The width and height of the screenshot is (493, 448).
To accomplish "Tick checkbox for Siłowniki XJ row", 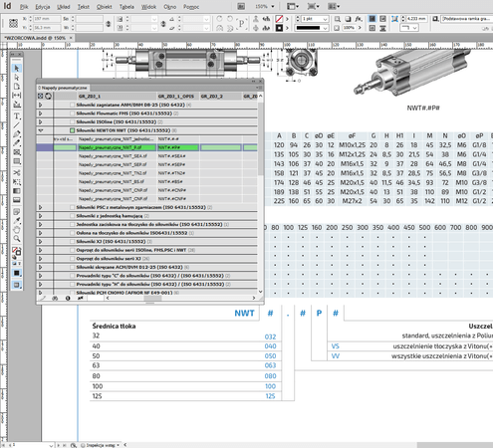I will pos(72,241).
